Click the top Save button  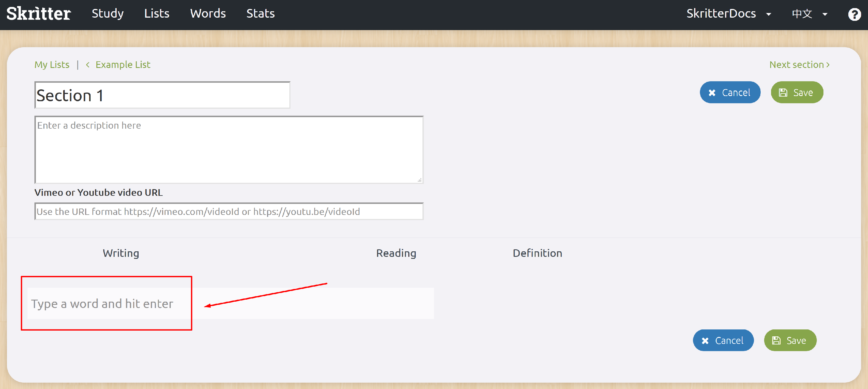pyautogui.click(x=797, y=92)
